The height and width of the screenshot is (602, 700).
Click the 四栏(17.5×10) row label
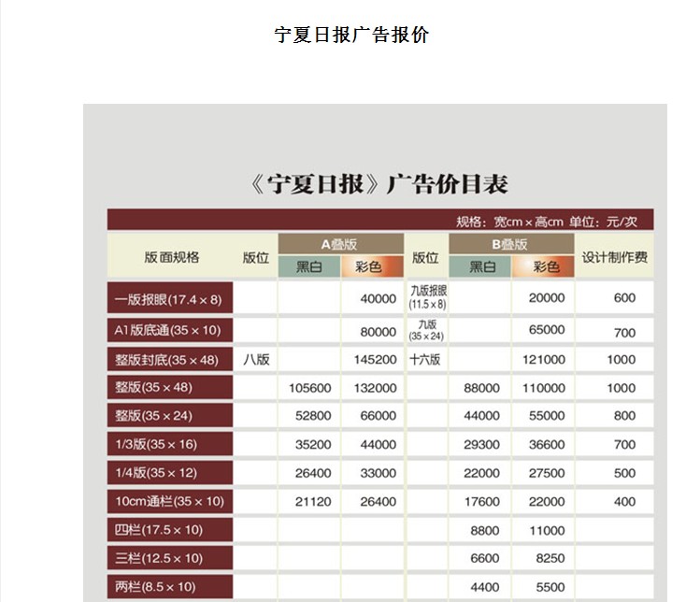[x=169, y=531]
